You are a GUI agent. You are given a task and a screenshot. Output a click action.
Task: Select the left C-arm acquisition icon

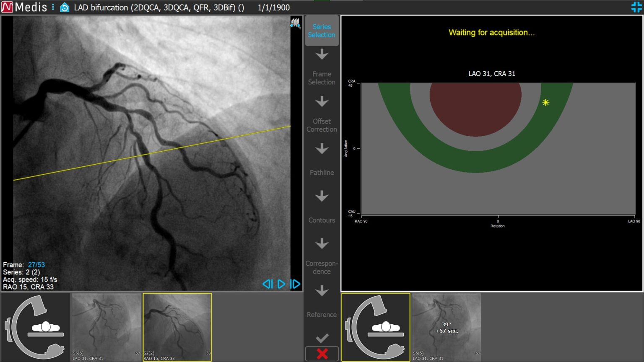[x=36, y=327]
